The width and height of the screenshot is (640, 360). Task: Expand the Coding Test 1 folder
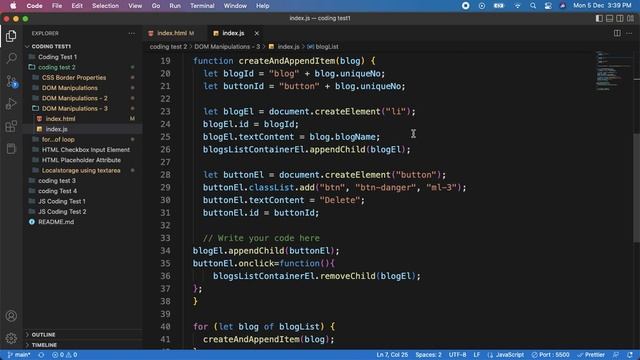point(57,57)
